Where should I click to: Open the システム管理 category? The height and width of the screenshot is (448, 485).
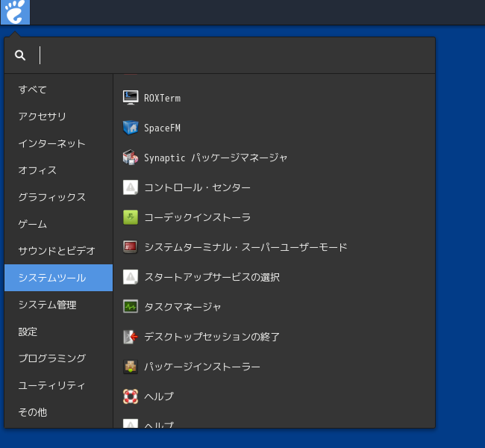click(x=58, y=305)
